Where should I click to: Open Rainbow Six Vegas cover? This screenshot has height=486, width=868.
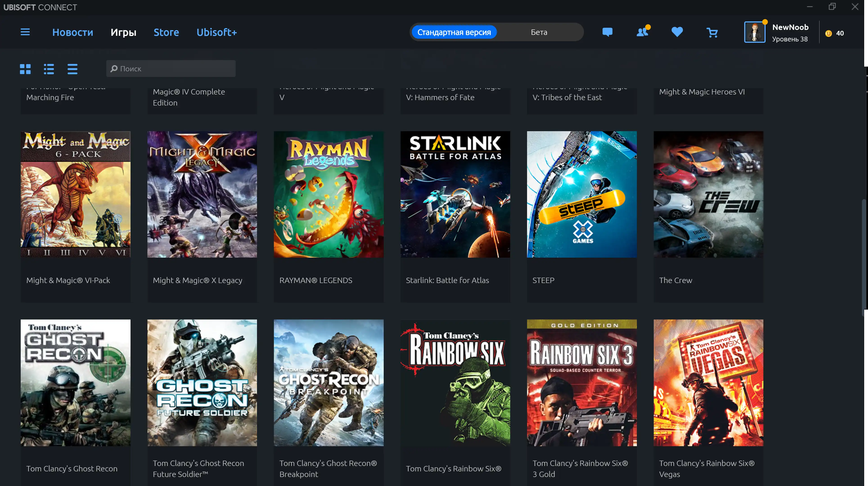click(708, 383)
